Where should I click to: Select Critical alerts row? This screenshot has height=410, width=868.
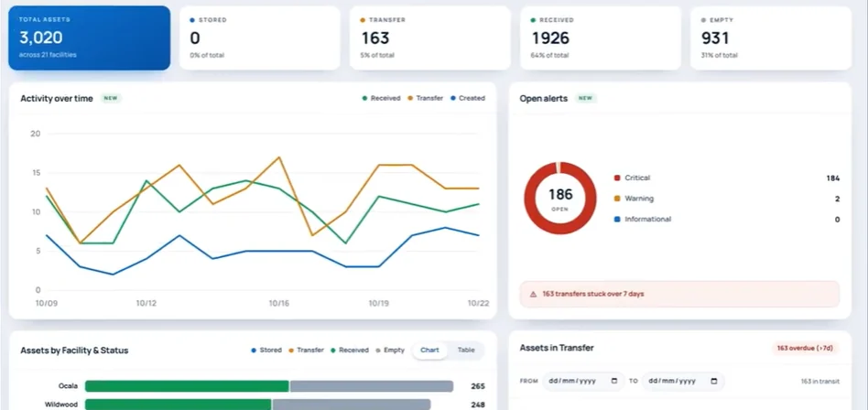point(727,178)
